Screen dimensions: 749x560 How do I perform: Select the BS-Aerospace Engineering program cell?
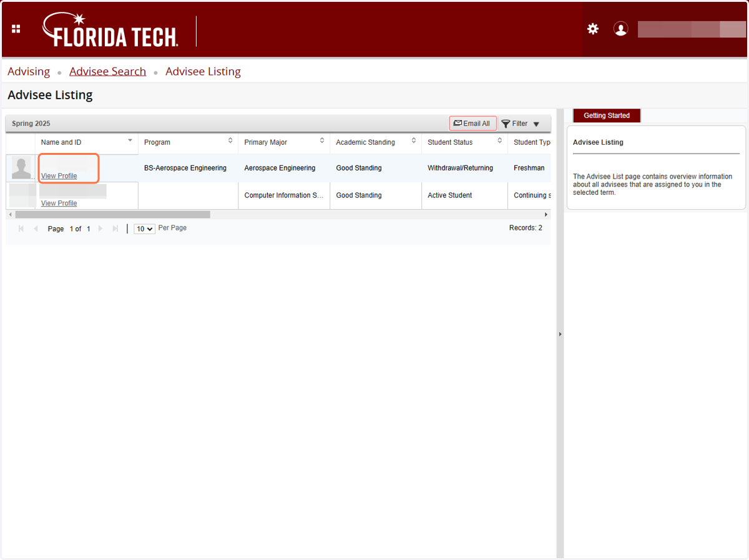pyautogui.click(x=185, y=168)
